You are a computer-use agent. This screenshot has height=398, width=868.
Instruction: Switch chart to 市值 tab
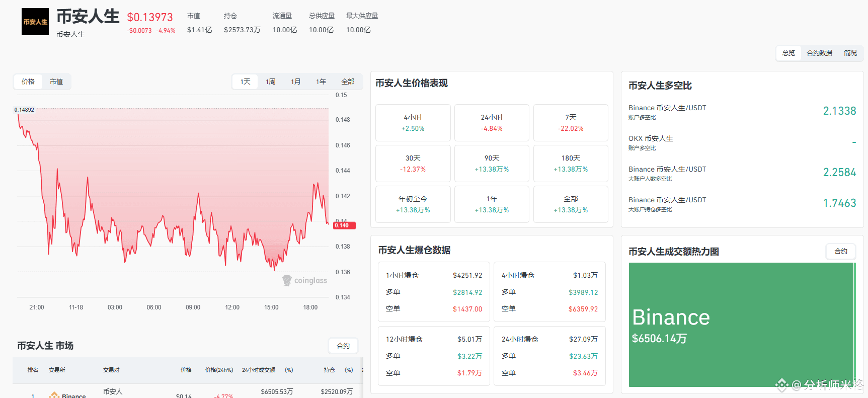click(x=56, y=82)
